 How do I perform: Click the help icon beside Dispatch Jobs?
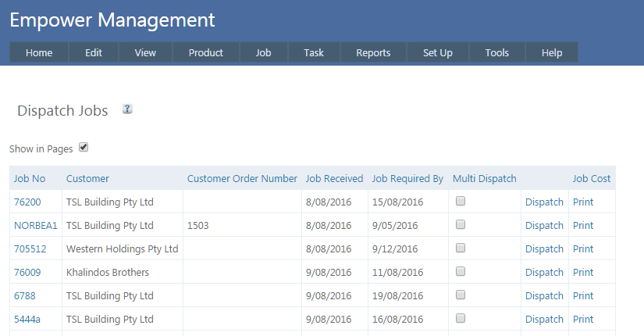coord(127,109)
